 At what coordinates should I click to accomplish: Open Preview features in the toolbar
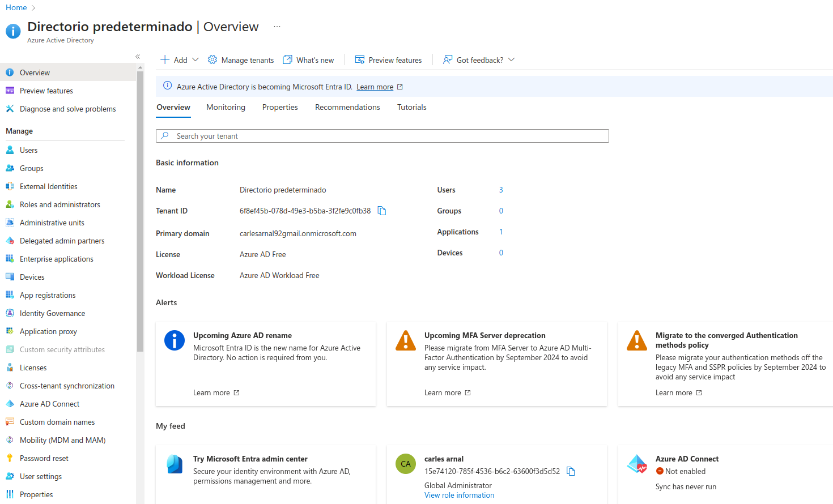point(388,60)
